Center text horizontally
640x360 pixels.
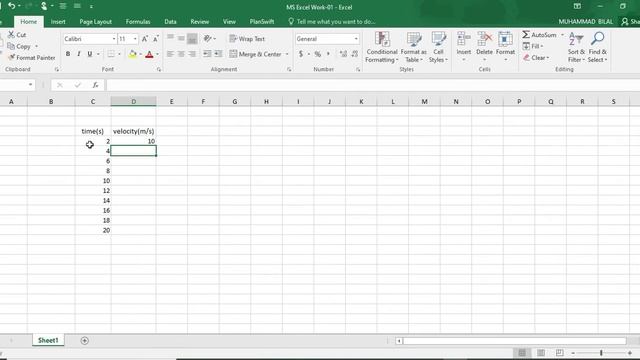[181, 54]
